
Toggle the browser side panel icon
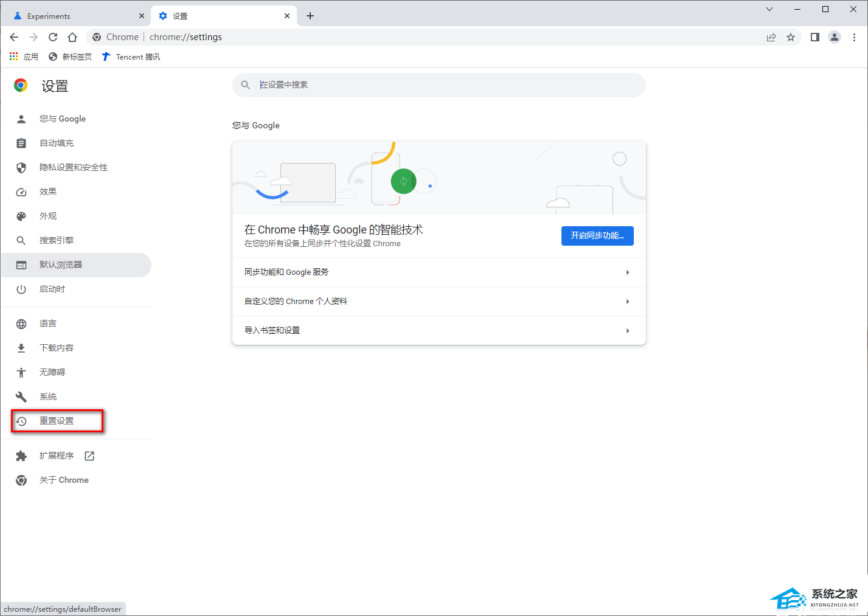(815, 37)
